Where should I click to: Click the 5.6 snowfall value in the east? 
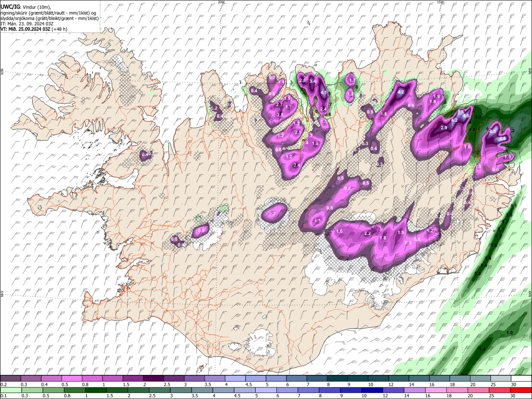click(461, 112)
